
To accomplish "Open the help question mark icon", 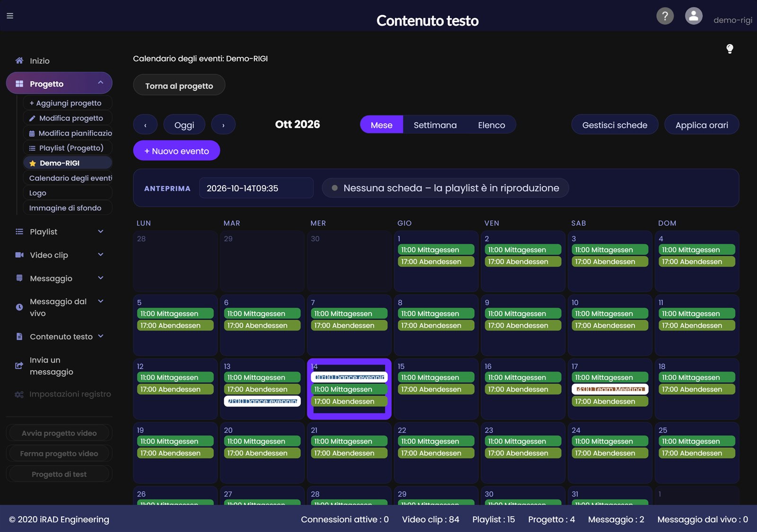I will 665,16.
